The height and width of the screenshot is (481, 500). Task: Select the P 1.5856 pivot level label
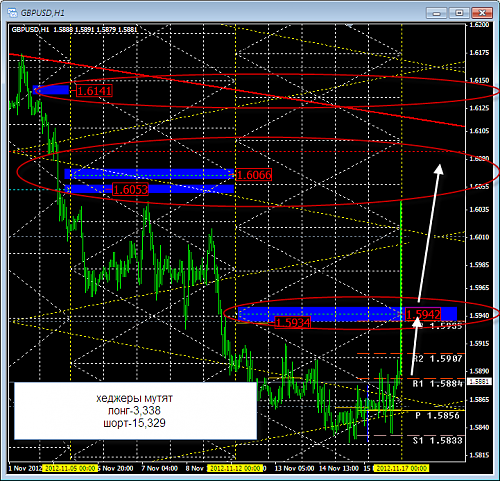[x=438, y=415]
